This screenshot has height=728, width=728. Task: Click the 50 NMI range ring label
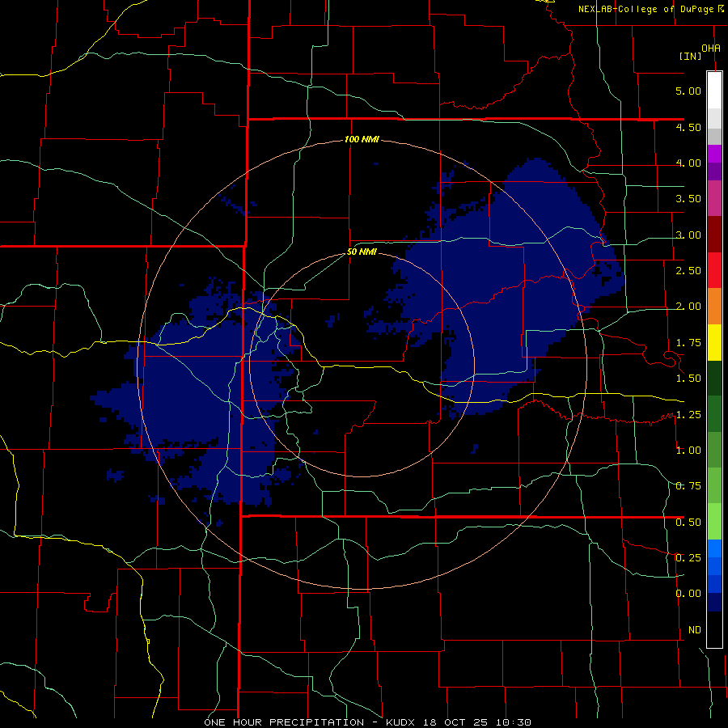tap(362, 252)
